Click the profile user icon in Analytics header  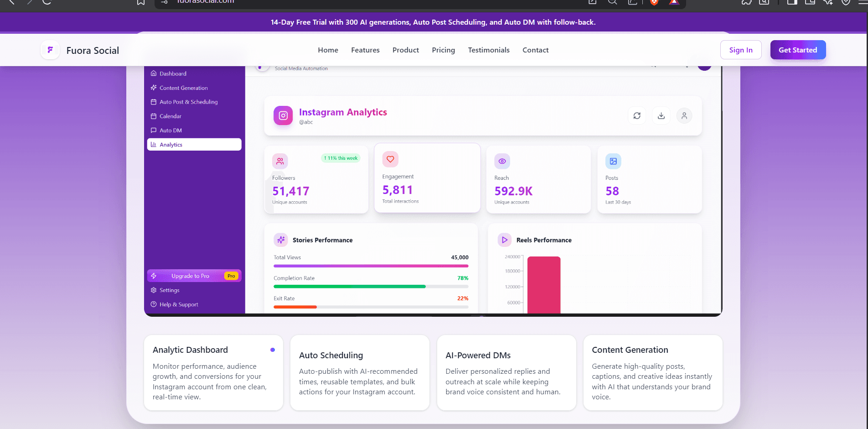(x=684, y=116)
